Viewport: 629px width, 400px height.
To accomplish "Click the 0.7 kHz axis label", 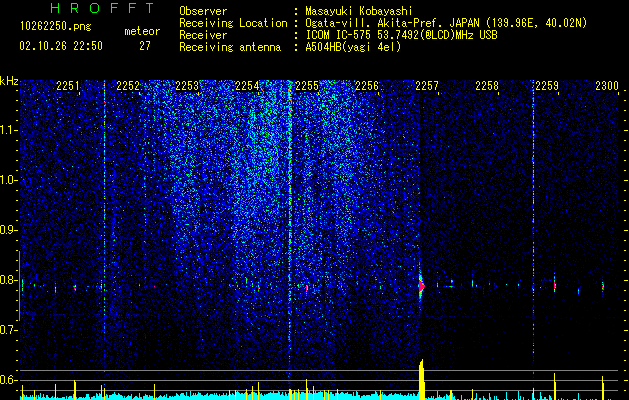I will click(9, 330).
